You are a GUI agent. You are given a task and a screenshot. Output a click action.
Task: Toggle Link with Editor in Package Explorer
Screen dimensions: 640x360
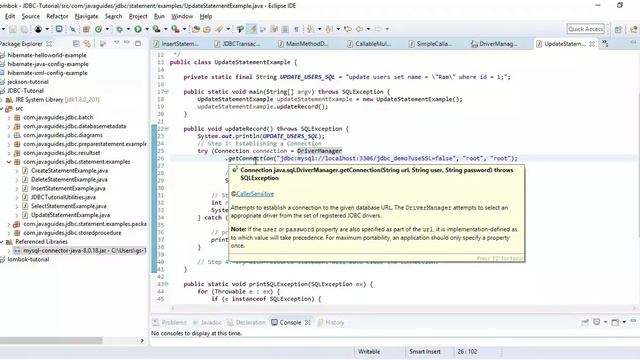(87, 43)
